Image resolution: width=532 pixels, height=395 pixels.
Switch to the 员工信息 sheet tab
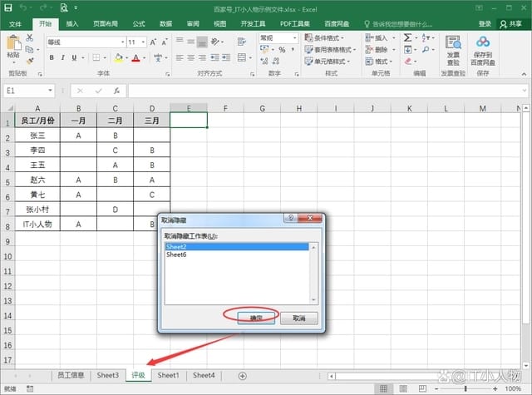70,376
